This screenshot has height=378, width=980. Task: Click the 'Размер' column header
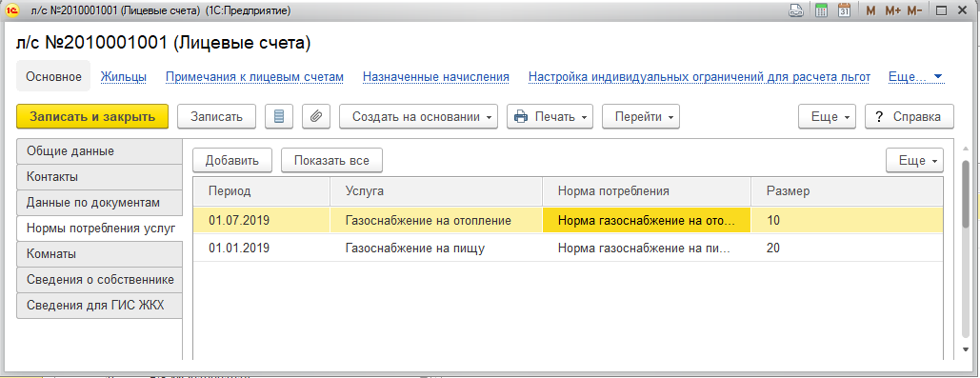click(847, 191)
